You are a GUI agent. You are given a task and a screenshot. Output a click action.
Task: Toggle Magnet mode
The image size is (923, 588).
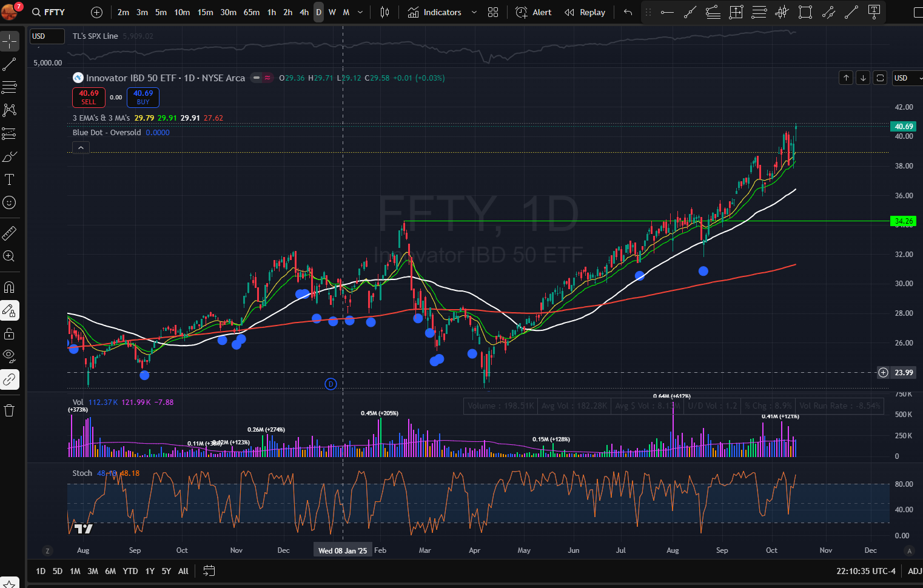pos(10,287)
